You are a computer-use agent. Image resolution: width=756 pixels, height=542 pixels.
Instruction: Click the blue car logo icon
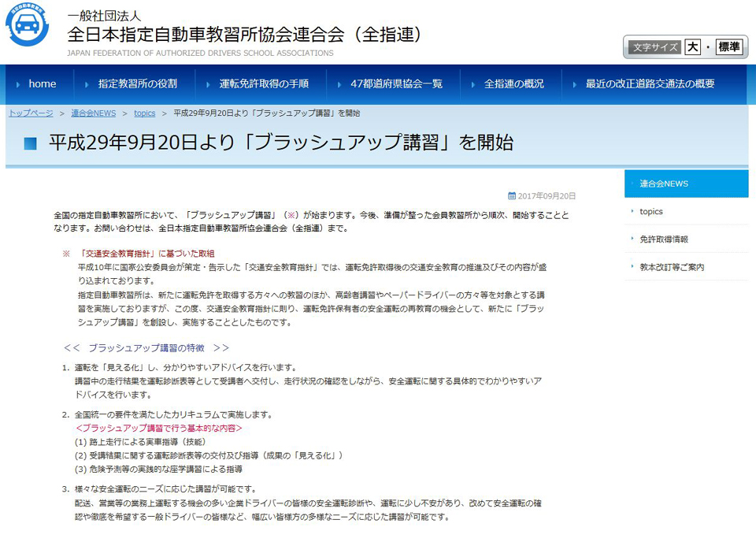click(x=27, y=26)
